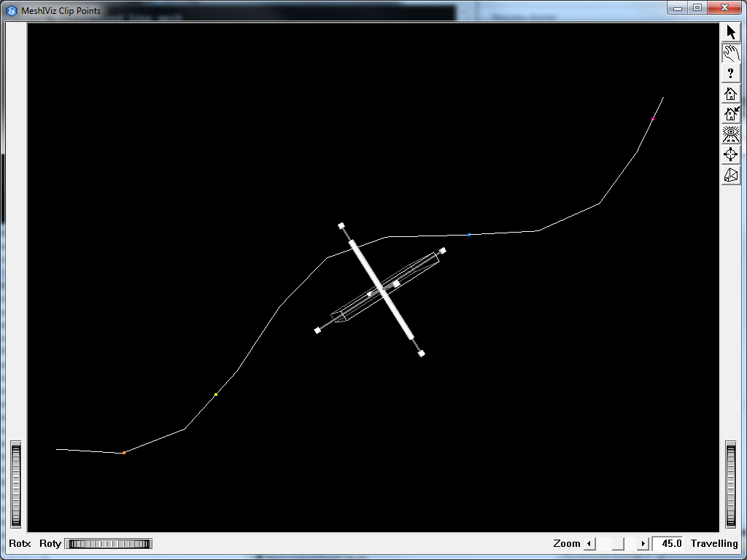Click the Travelling vertical thumbwheel

coord(732,485)
